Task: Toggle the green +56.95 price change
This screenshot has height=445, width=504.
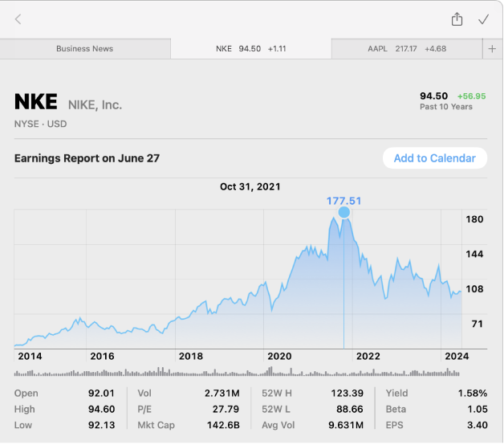Action: pos(471,96)
